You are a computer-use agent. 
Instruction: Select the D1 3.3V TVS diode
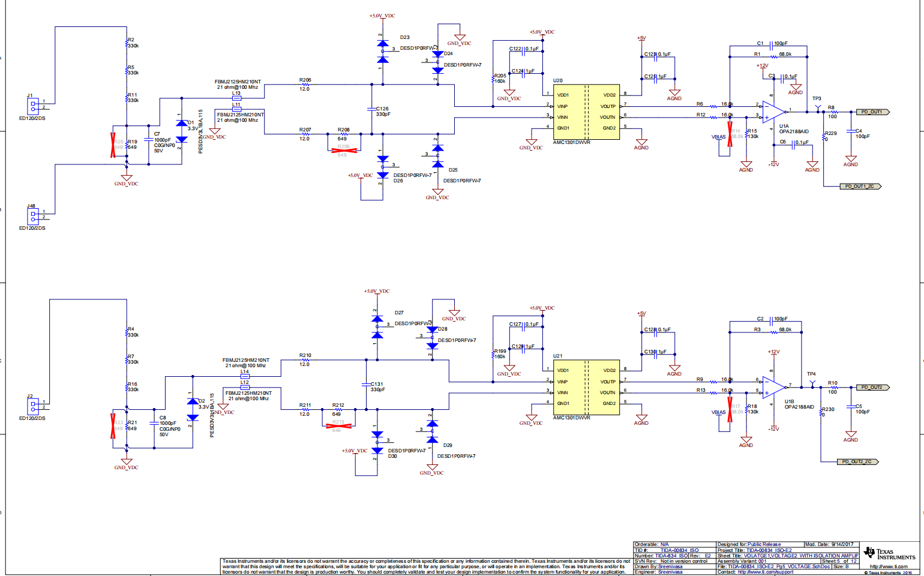[181, 131]
